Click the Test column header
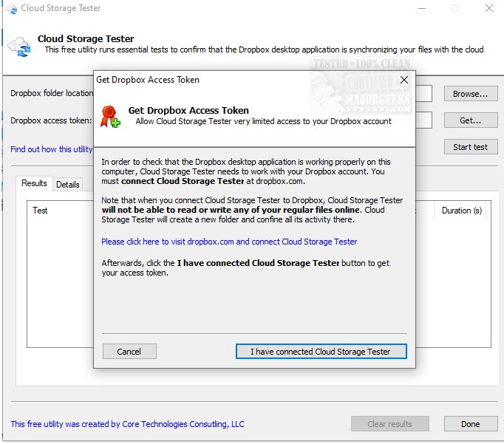The width and height of the screenshot is (504, 444). 40,211
